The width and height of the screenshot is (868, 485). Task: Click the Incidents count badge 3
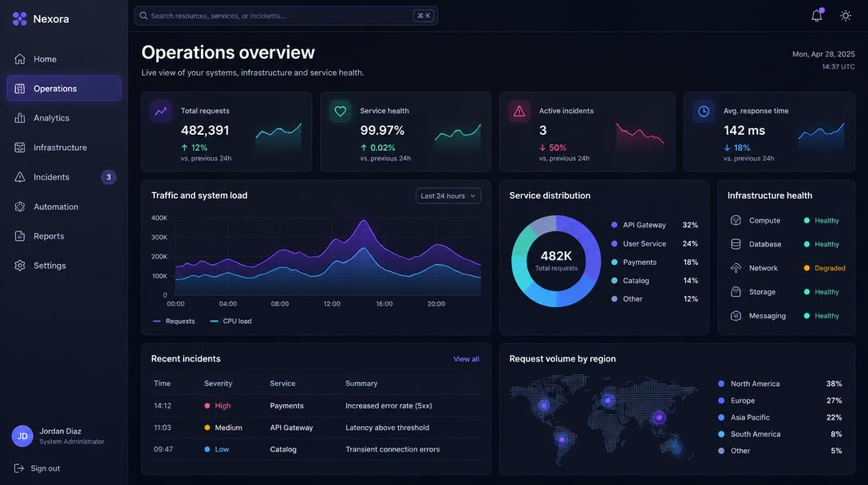click(x=108, y=177)
